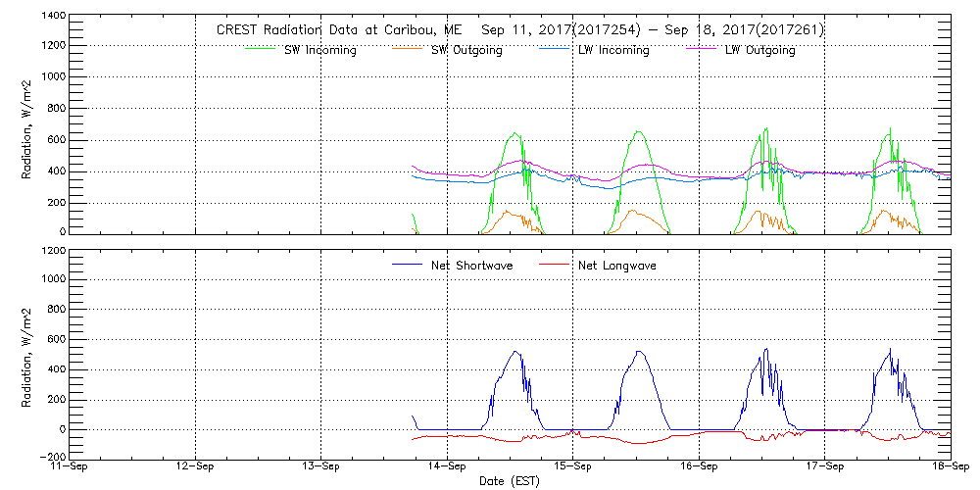Click the SW Incoming legend label
The image size is (980, 490).
point(315,50)
